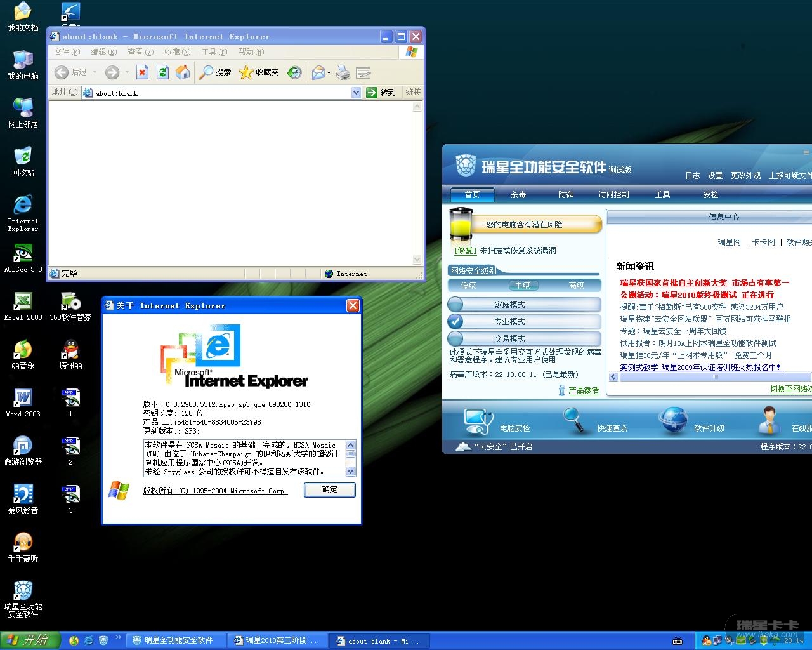Select the 暴风影音 desktop icon
Viewport: 812px width, 650px height.
click(x=23, y=500)
